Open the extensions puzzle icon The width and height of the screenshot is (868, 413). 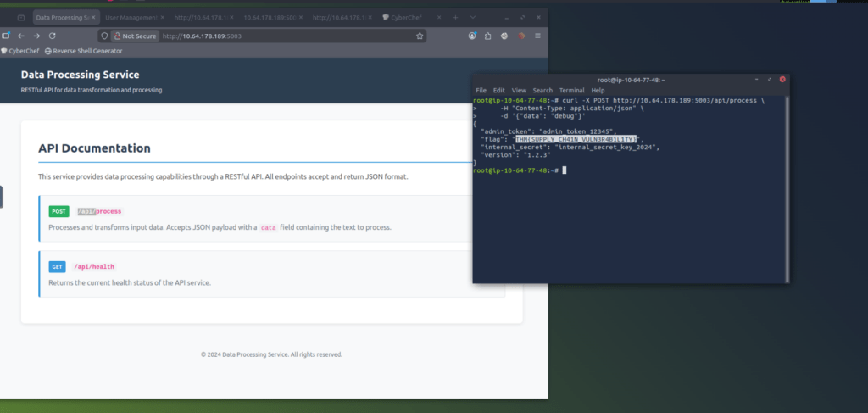click(487, 36)
